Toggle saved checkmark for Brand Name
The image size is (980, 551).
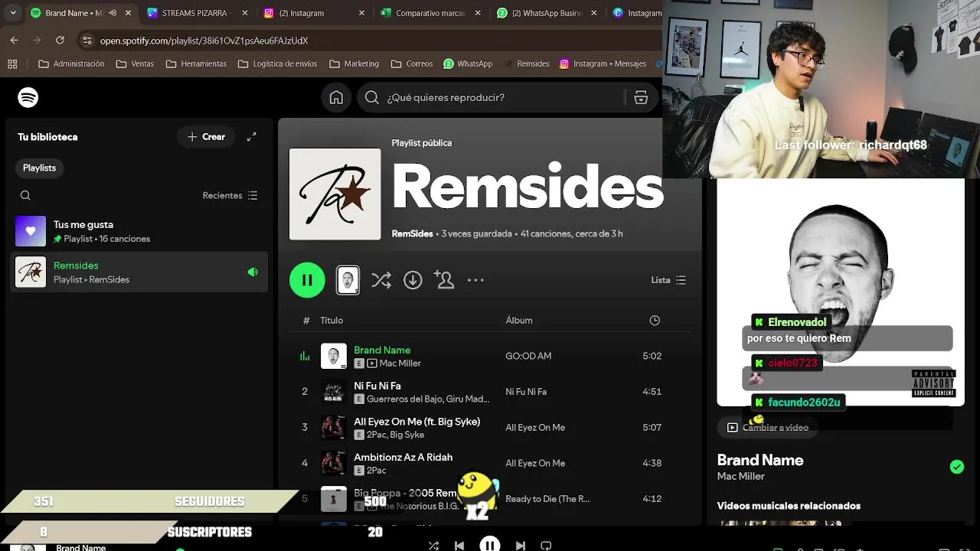pyautogui.click(x=957, y=467)
